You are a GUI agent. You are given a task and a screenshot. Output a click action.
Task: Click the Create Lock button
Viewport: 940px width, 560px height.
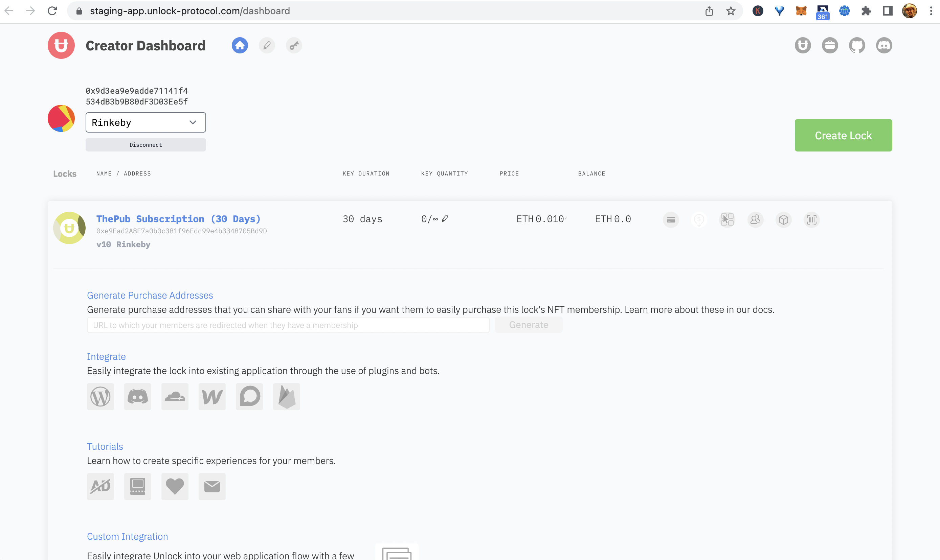pos(843,135)
